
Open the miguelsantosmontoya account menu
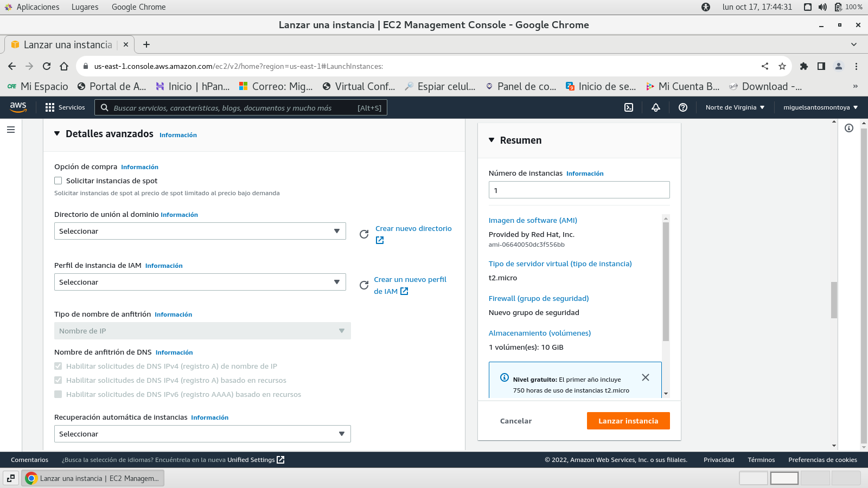[820, 107]
